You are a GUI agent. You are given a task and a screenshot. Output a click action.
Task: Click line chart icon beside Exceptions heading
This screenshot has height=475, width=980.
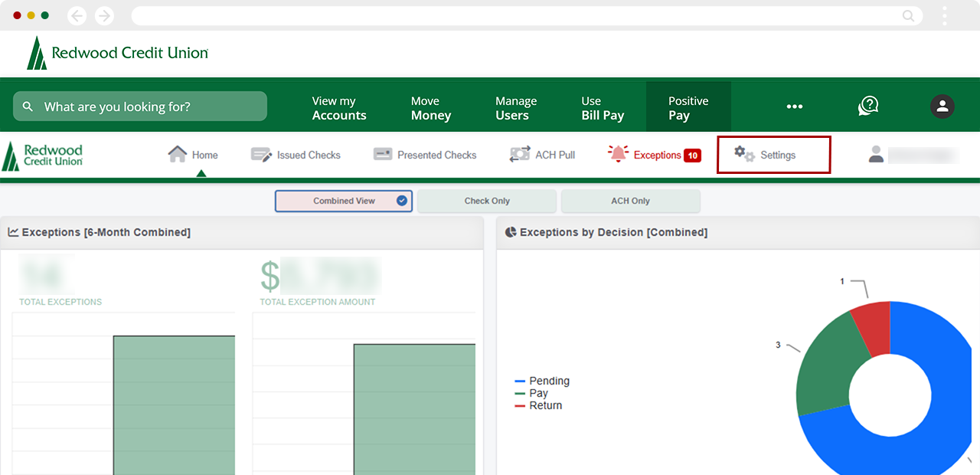[14, 232]
